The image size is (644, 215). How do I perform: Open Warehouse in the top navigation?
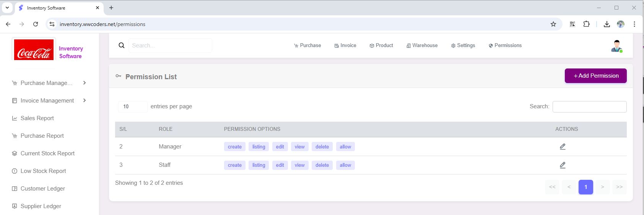pyautogui.click(x=422, y=46)
